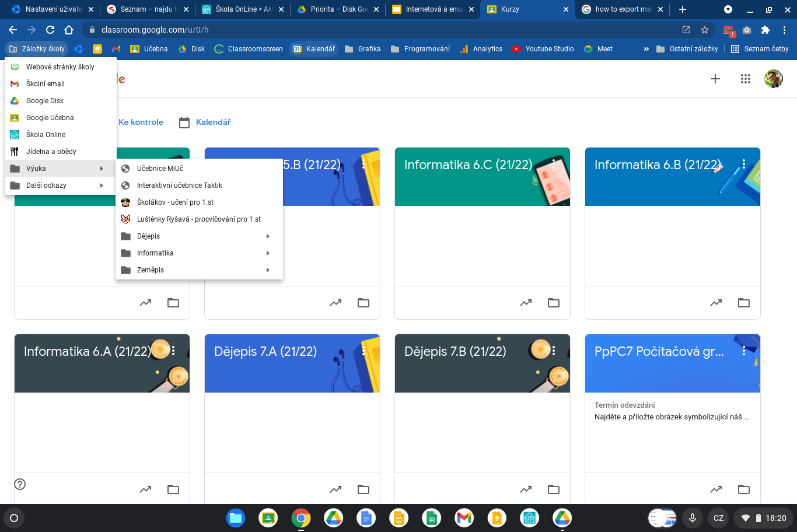The image size is (797, 532).
Task: Toggle the microphone dictation button in shelf
Action: pyautogui.click(x=693, y=518)
